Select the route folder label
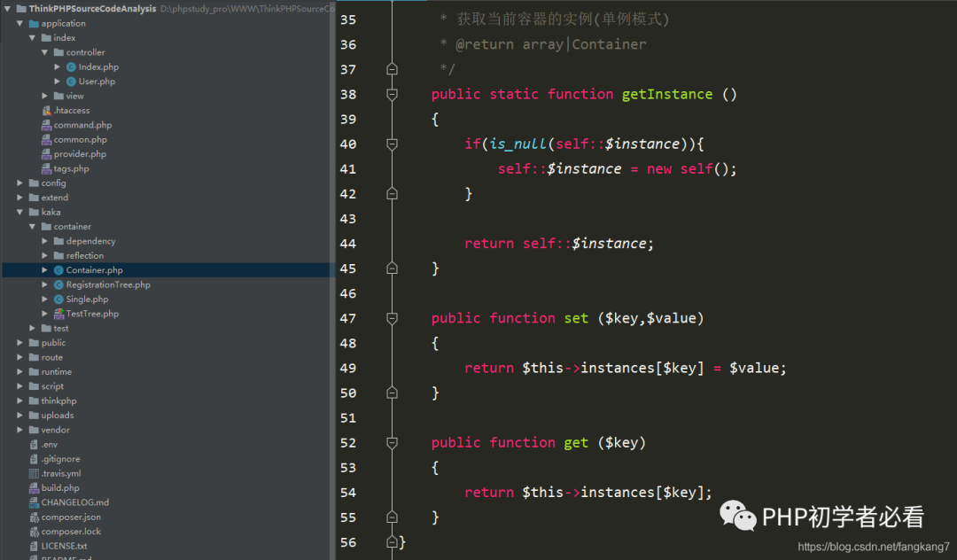 point(52,357)
